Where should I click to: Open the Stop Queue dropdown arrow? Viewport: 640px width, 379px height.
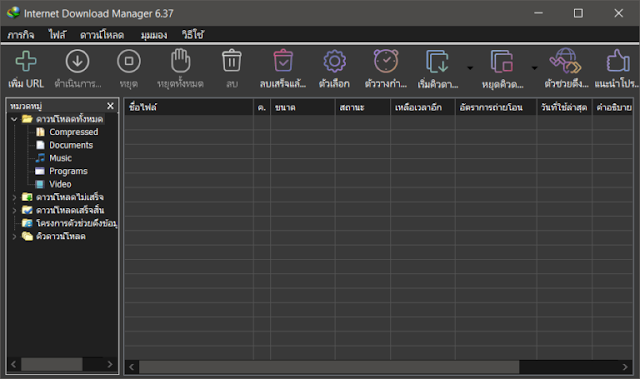click(x=534, y=68)
